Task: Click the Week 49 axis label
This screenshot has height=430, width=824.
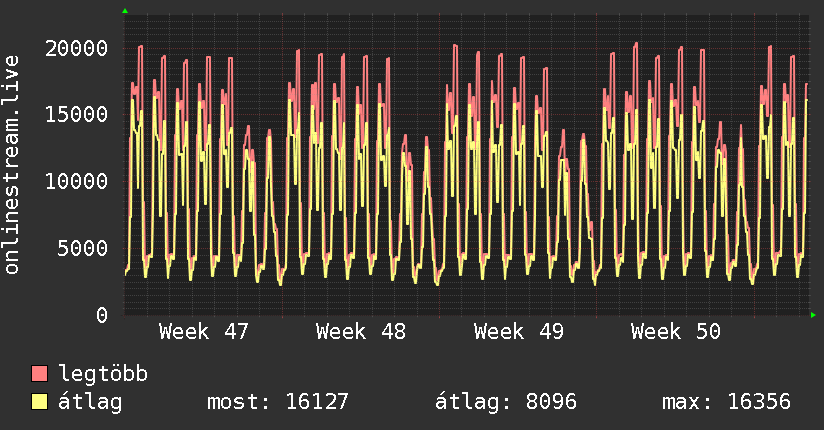Action: pyautogui.click(x=518, y=332)
